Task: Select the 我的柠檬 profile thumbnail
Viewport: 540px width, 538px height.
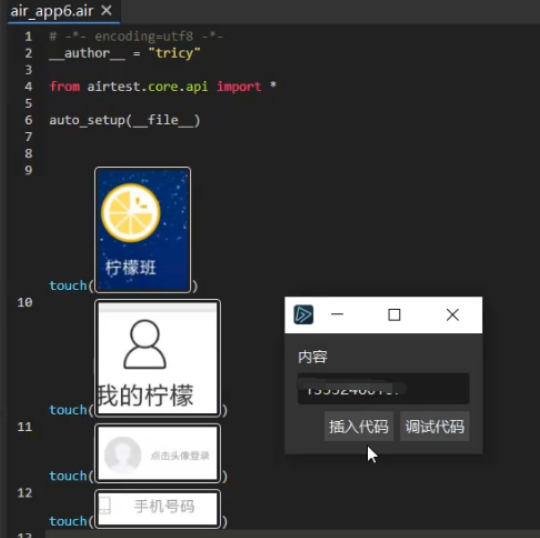Action: point(157,359)
